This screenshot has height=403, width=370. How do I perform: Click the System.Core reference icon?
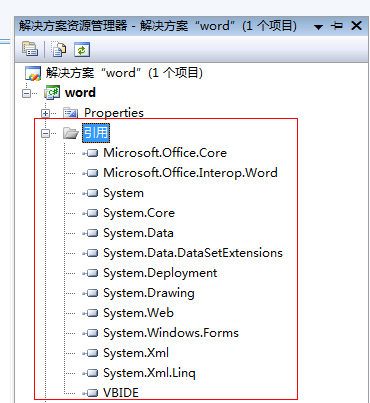click(91, 213)
